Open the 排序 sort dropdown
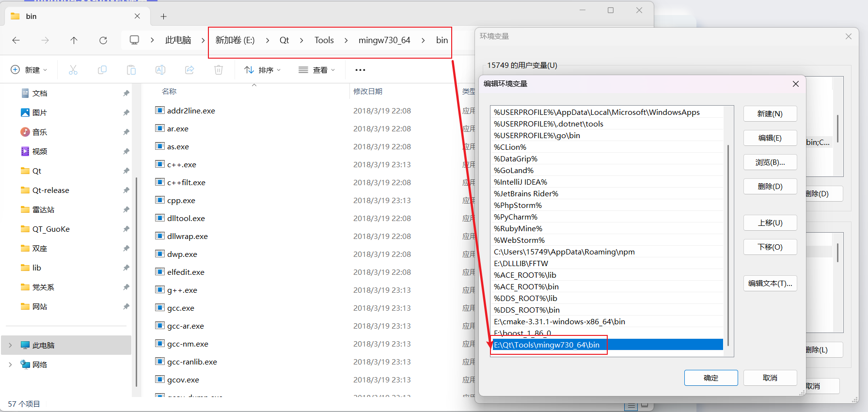 point(263,70)
